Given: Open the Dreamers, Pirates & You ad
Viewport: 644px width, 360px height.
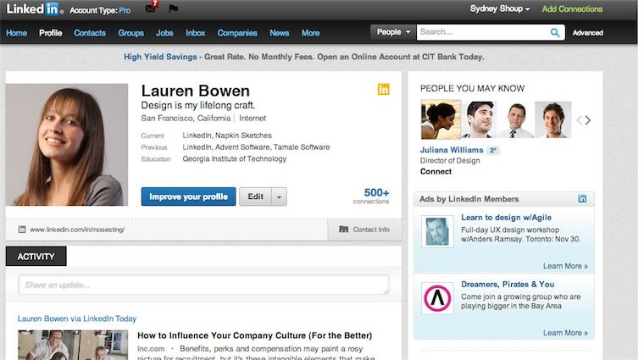Looking at the screenshot, I should (x=508, y=284).
